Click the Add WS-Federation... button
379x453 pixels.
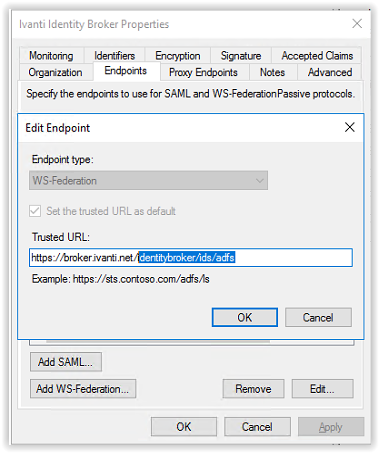[x=83, y=389]
